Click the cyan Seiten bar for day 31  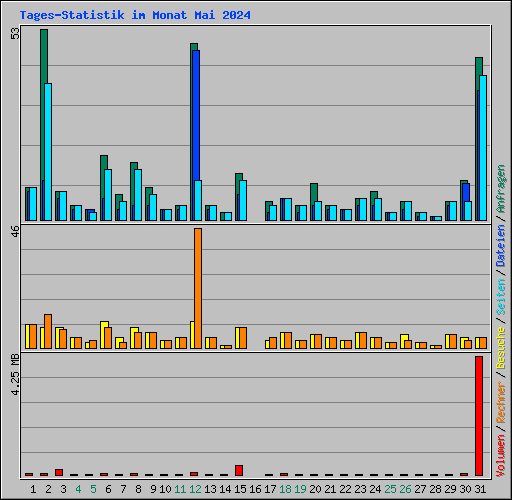click(483, 148)
